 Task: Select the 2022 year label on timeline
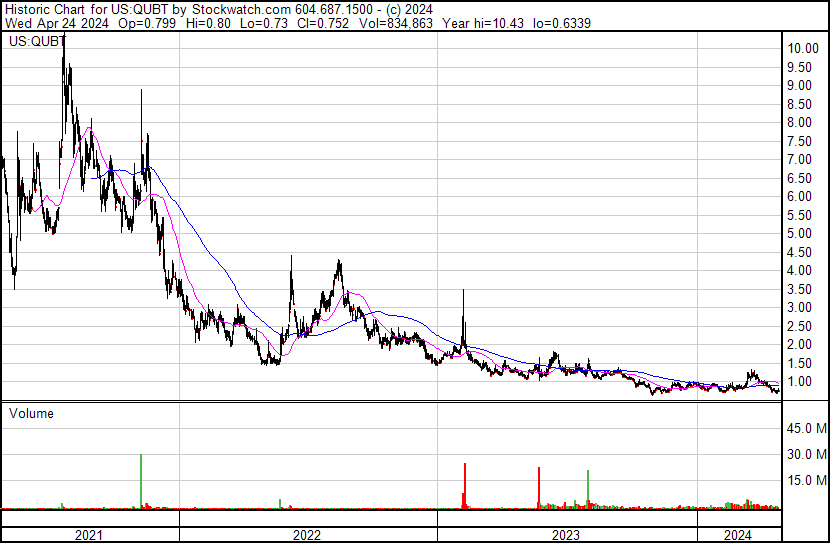[x=307, y=534]
